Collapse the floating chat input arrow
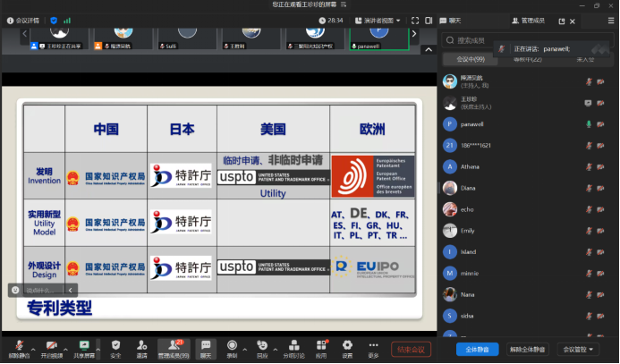Screen dimensions: 620x364 coord(71,290)
